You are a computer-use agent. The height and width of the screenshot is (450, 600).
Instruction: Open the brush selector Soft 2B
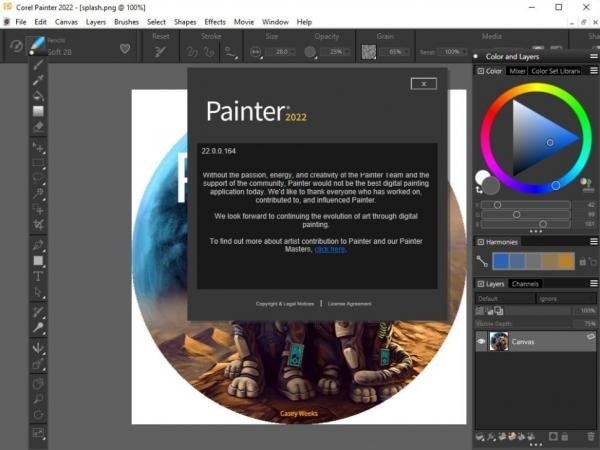(59, 52)
